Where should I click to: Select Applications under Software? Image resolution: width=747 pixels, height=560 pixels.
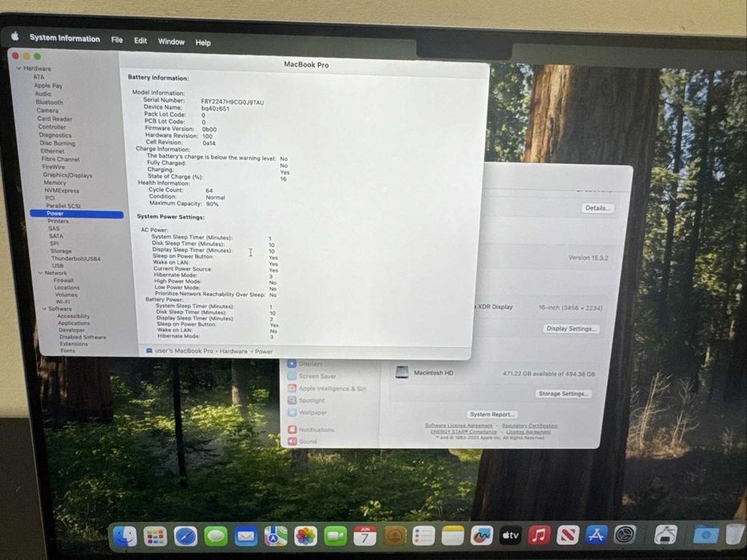[x=74, y=323]
